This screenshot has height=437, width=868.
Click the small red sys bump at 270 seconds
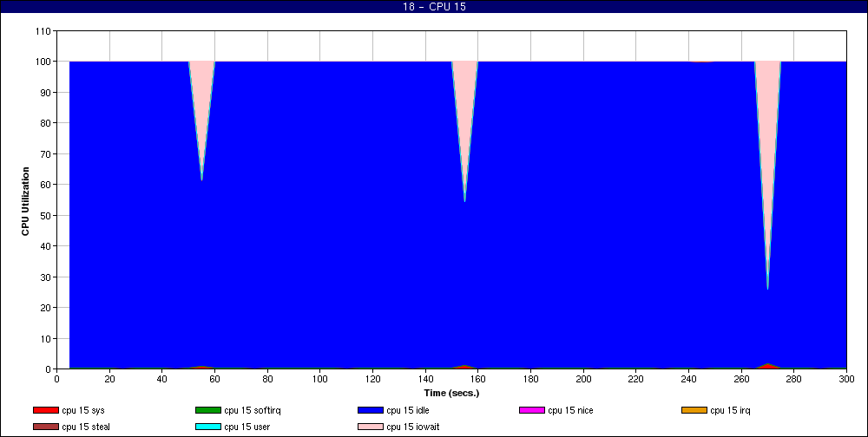[x=767, y=366]
